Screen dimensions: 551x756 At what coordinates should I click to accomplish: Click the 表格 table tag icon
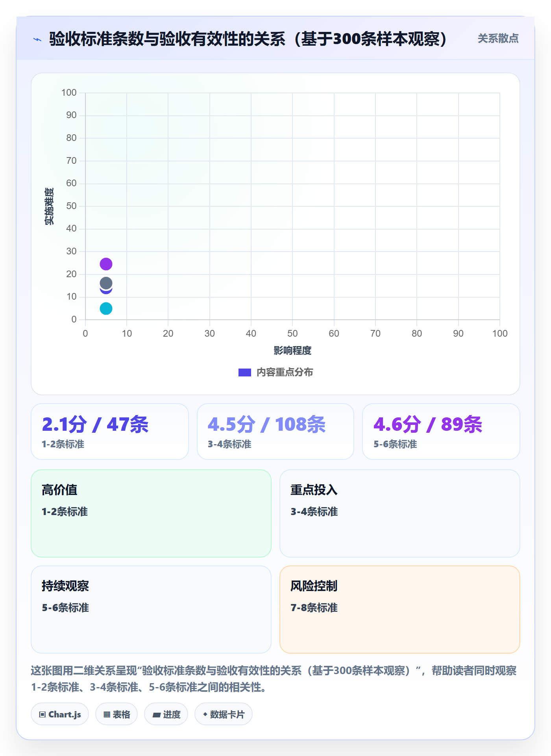tap(107, 714)
